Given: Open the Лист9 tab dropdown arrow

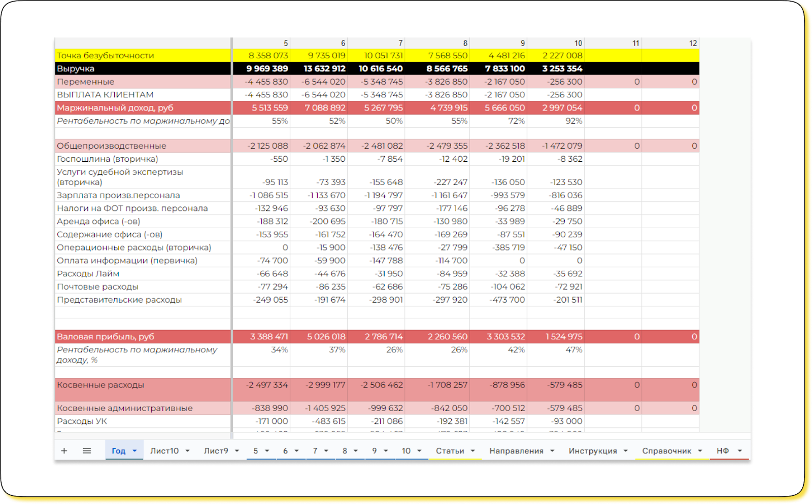Looking at the screenshot, I should coord(236,451).
